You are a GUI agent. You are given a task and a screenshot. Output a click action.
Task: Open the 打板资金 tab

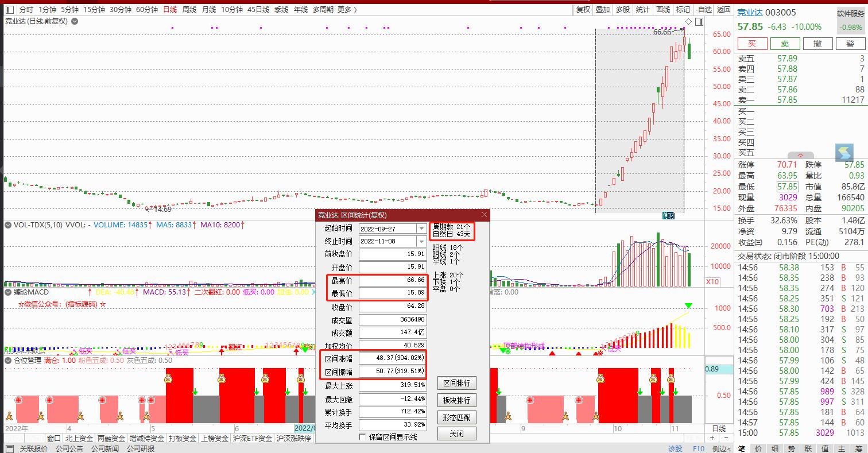pos(183,439)
